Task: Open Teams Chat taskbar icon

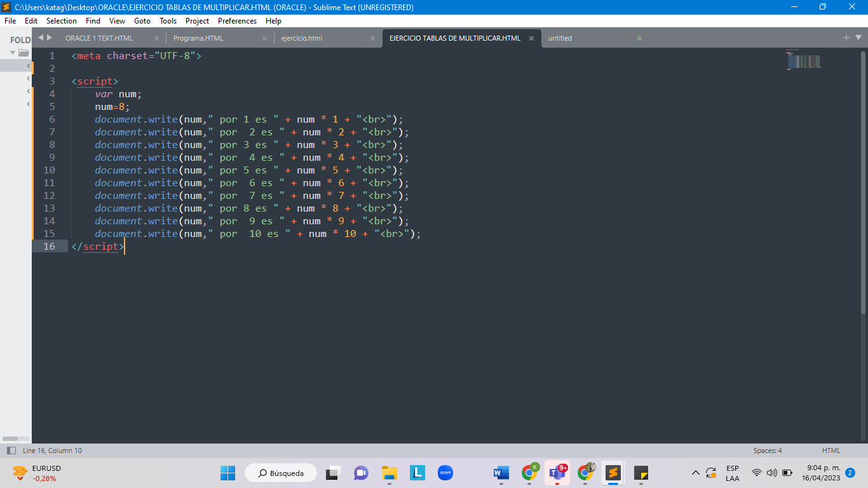Action: (x=361, y=473)
